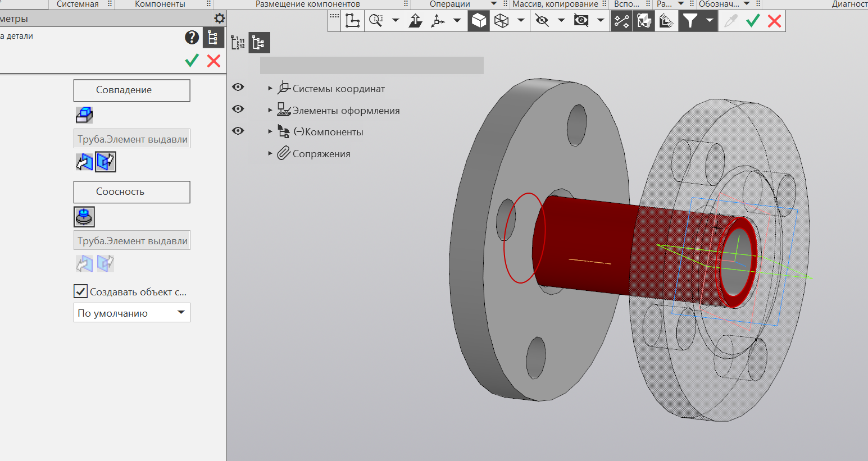Click the concentricity icon under Соосность
Image resolution: width=868 pixels, height=461 pixels.
tap(84, 217)
